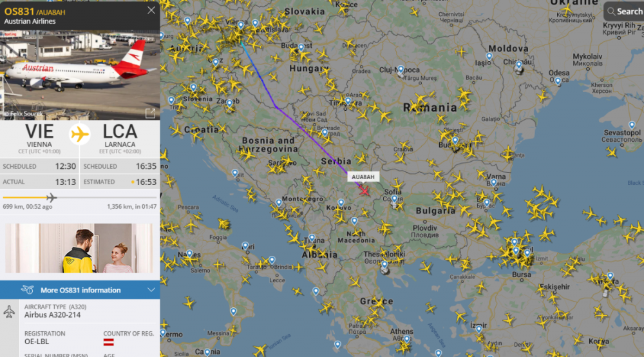
Task: Select the Athens airport pin marker
Action: [x=406, y=340]
